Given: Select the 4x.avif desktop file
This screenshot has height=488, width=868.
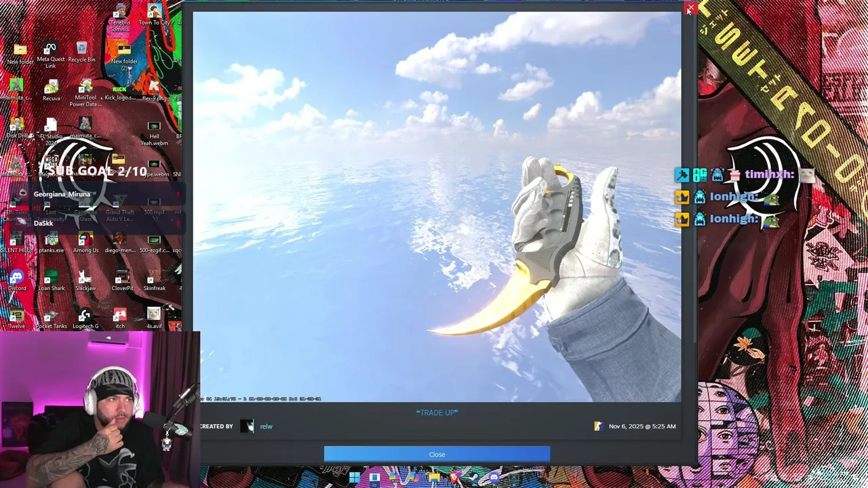Looking at the screenshot, I should pyautogui.click(x=154, y=319).
